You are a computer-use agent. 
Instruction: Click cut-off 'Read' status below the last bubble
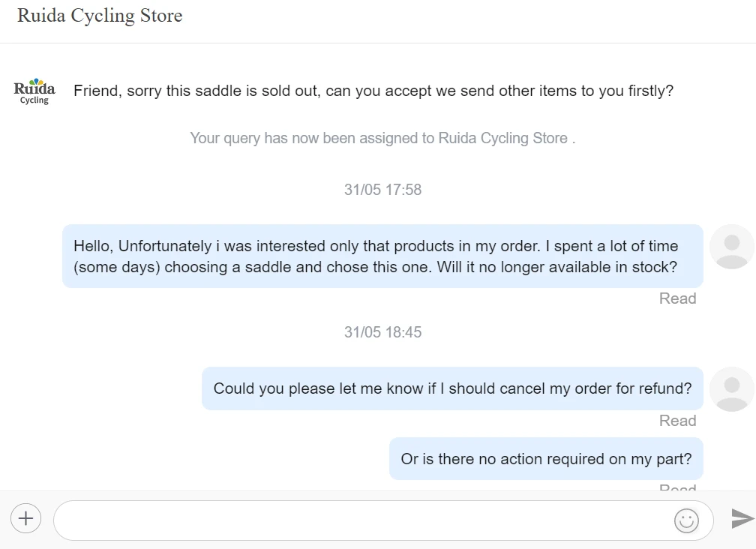[677, 487]
